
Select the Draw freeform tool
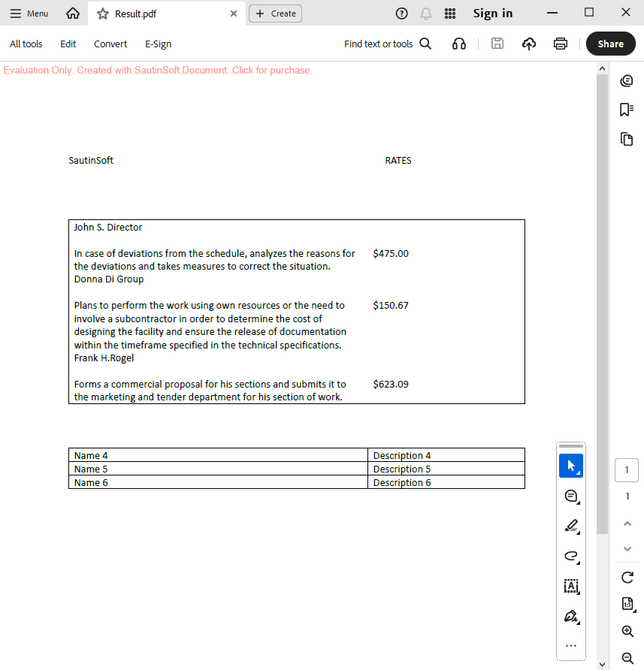tap(571, 557)
